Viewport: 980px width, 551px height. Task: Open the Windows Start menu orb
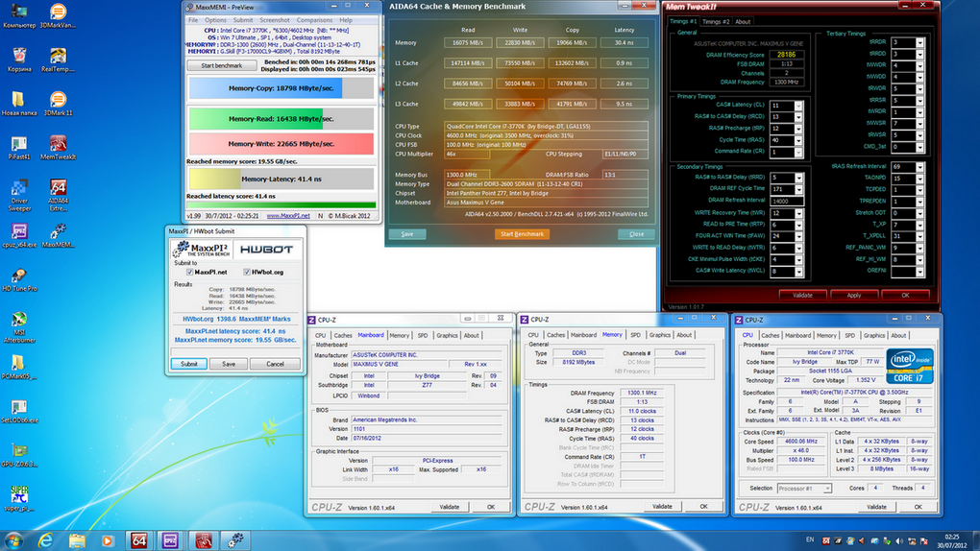click(13, 539)
